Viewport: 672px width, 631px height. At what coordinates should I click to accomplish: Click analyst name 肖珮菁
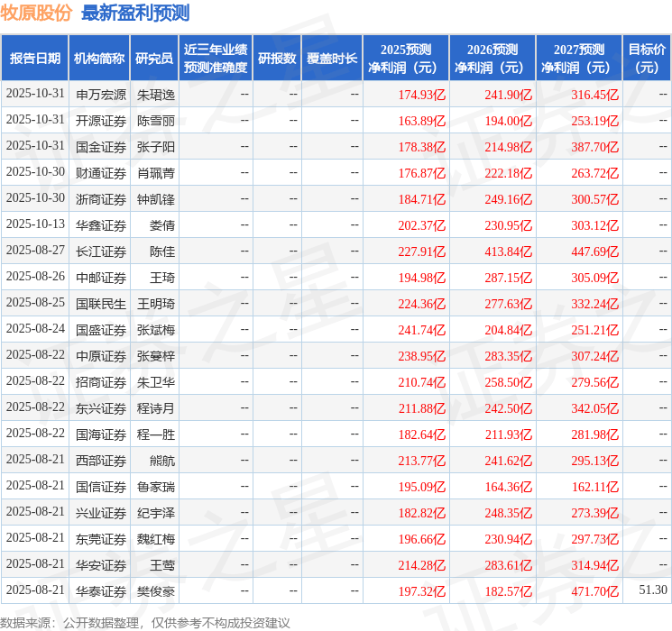[156, 173]
